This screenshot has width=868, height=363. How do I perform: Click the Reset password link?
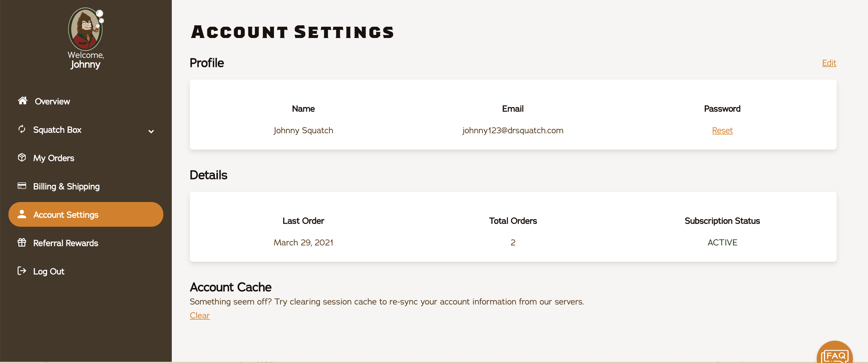coord(722,131)
